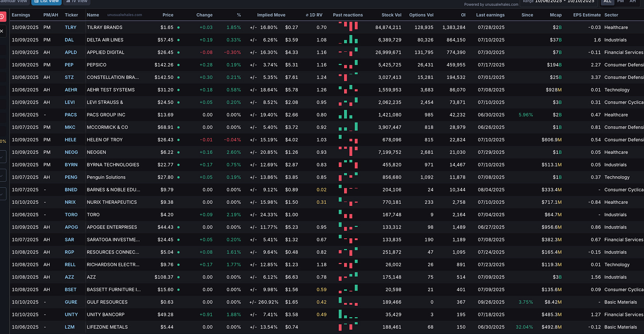The width and height of the screenshot is (644, 334).
Task: Sort by the Ticker column header
Action: coord(71,15)
